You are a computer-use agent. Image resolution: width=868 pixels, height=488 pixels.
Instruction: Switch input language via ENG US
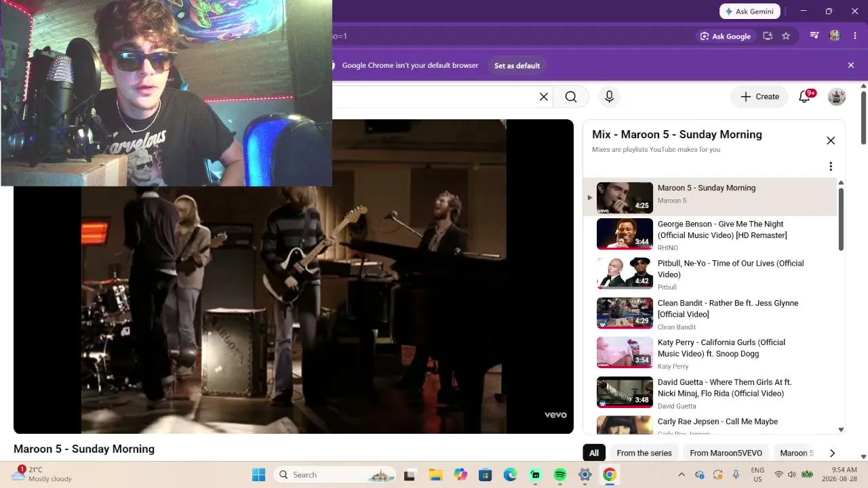tap(757, 474)
